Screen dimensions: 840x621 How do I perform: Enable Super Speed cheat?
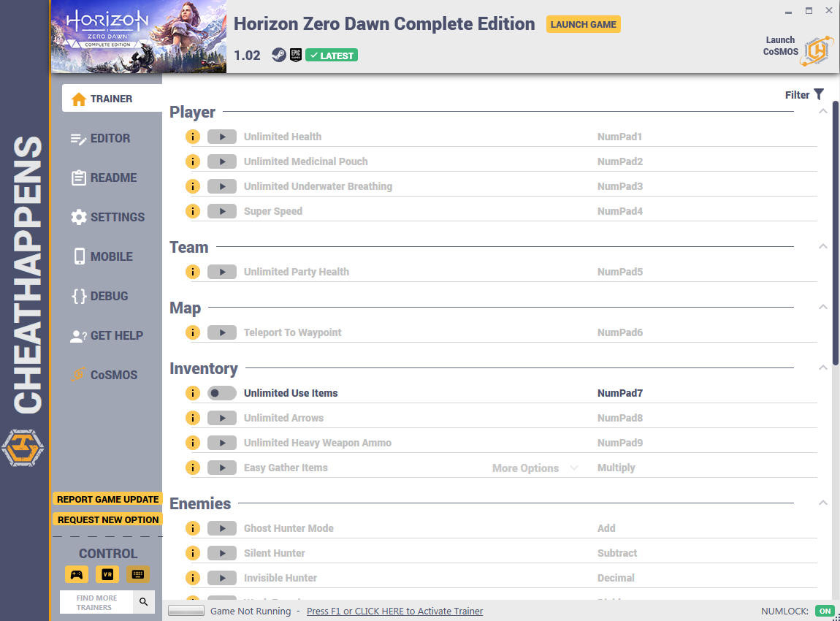[222, 211]
